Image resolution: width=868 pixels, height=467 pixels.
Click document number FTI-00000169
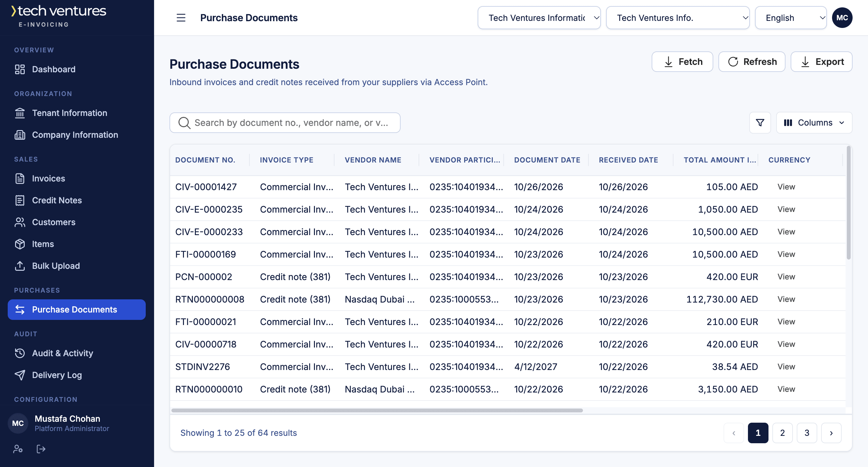point(205,255)
